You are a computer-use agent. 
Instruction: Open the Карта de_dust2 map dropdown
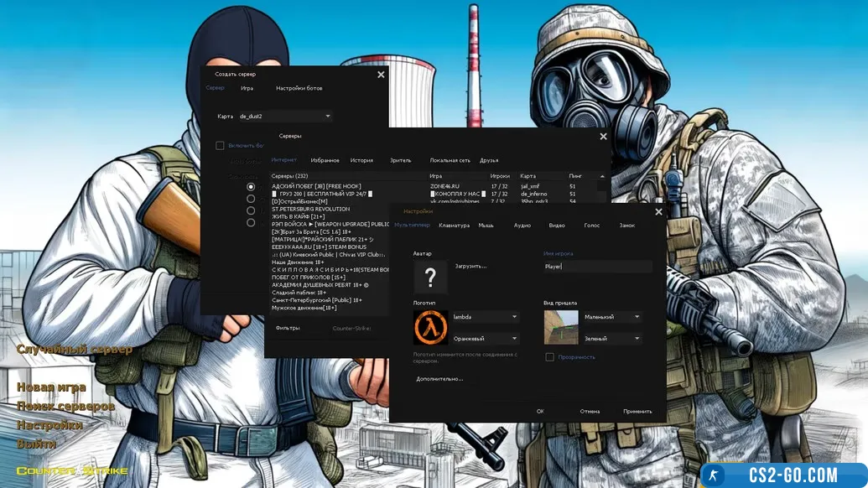pyautogui.click(x=285, y=116)
